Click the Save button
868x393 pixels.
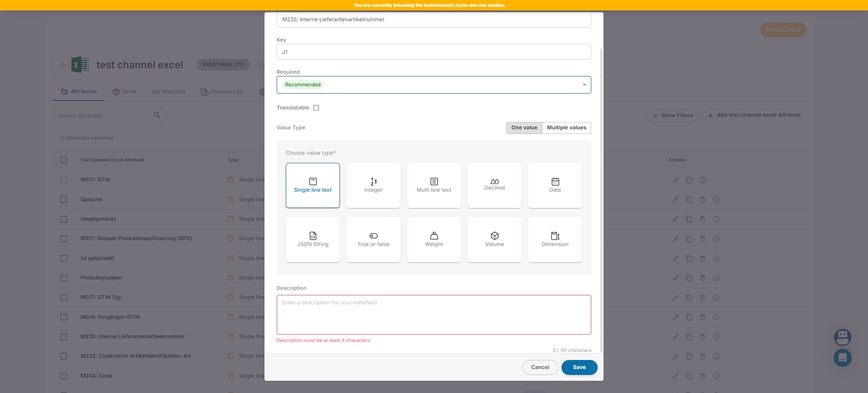pyautogui.click(x=579, y=367)
